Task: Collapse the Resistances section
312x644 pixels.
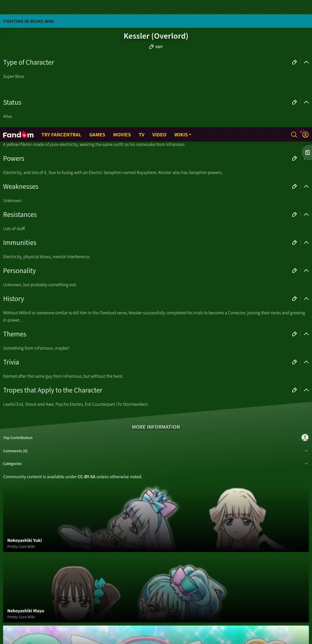Action: [306, 215]
